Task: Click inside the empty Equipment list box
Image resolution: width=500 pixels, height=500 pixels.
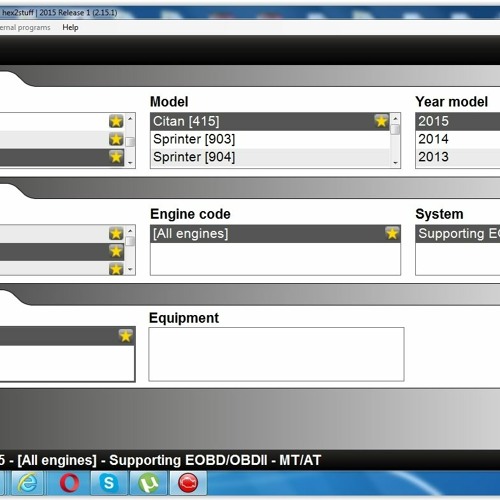Action: pos(276,354)
